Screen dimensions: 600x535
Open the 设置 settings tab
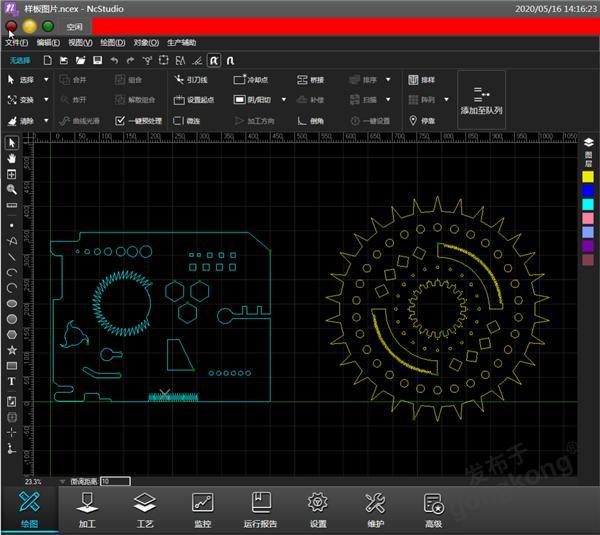(318, 508)
